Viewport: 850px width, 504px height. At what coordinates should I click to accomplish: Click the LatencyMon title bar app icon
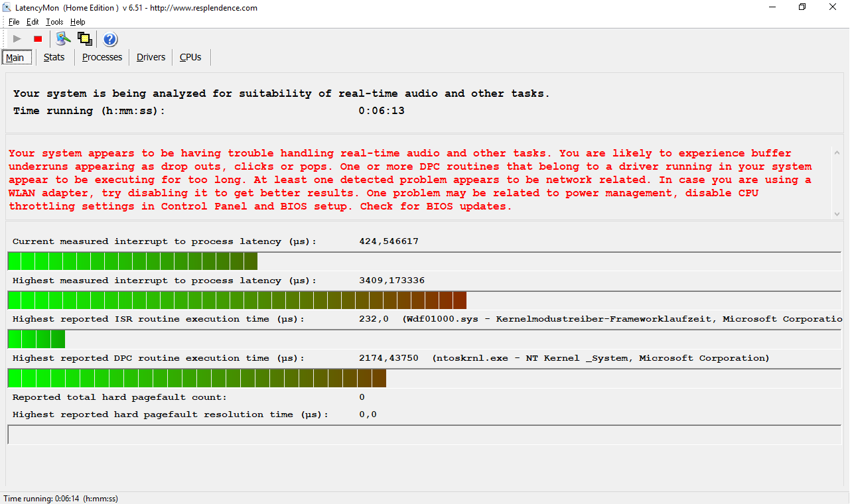point(7,8)
